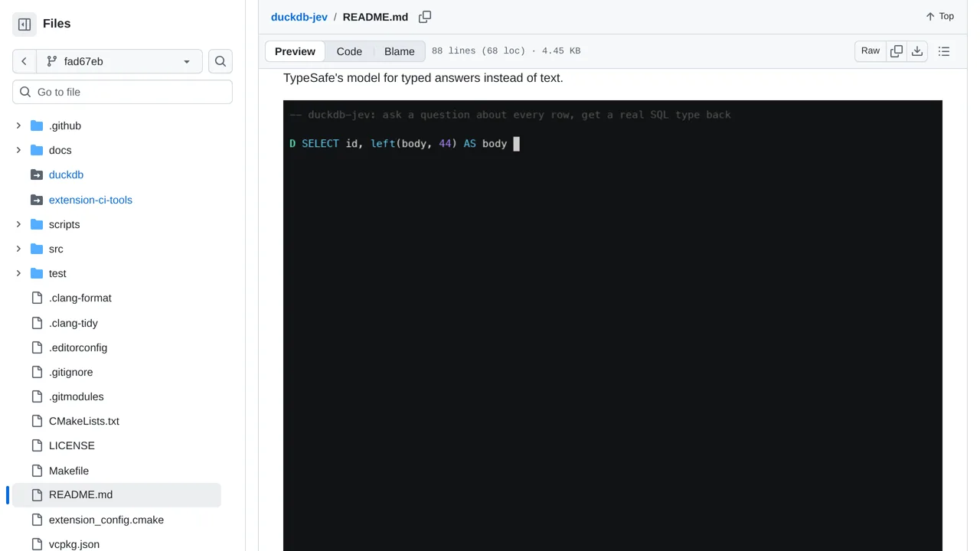Open the duckdb submodule link

[x=66, y=174]
